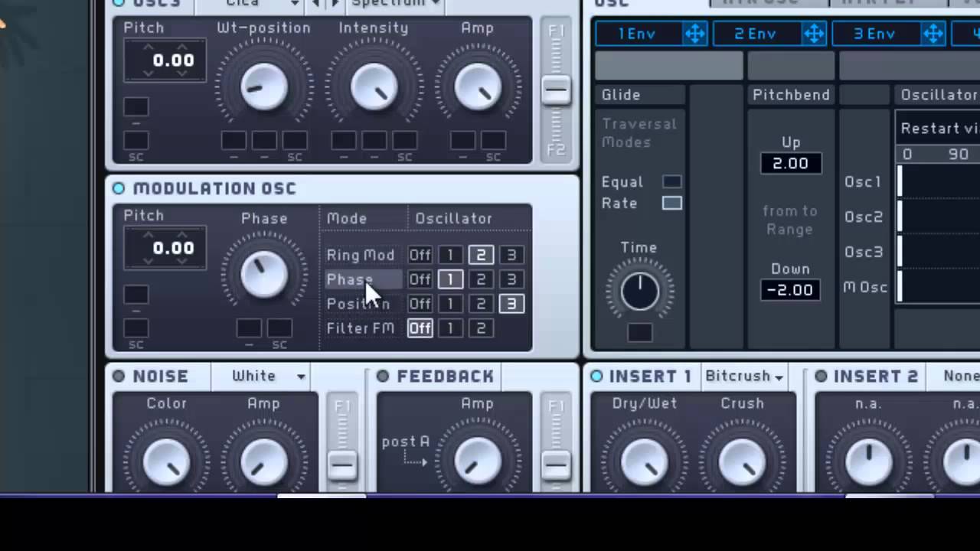
Task: Click the 3 Env modulation drag-handle cross icon
Action: pyautogui.click(x=933, y=34)
